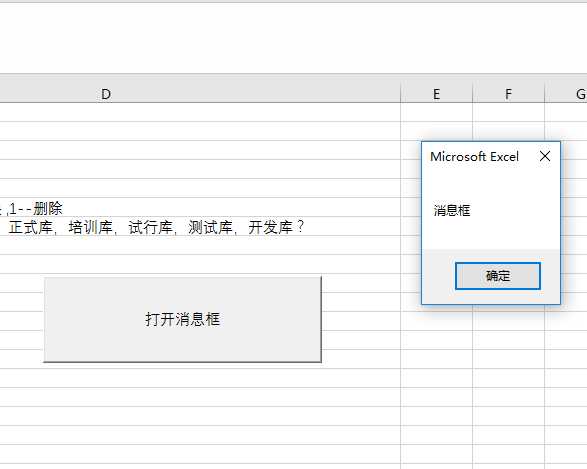This screenshot has width=587, height=469.
Task: Close the Microsoft Excel dialog
Action: click(545, 156)
